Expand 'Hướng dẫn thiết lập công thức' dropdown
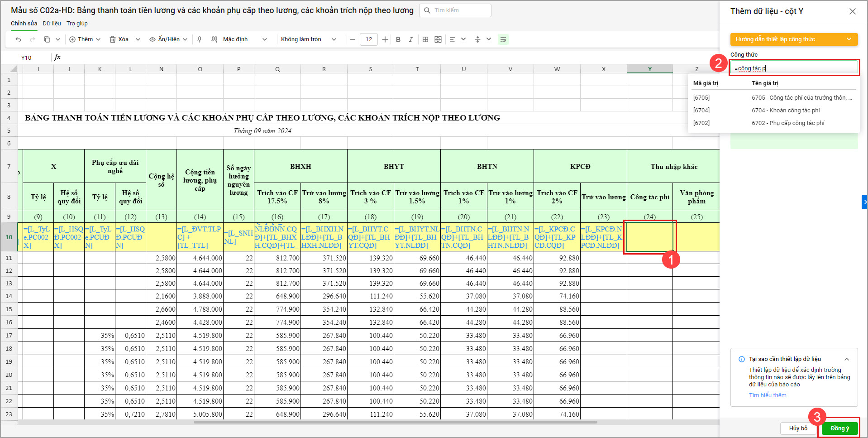The height and width of the screenshot is (438, 868). pyautogui.click(x=794, y=39)
